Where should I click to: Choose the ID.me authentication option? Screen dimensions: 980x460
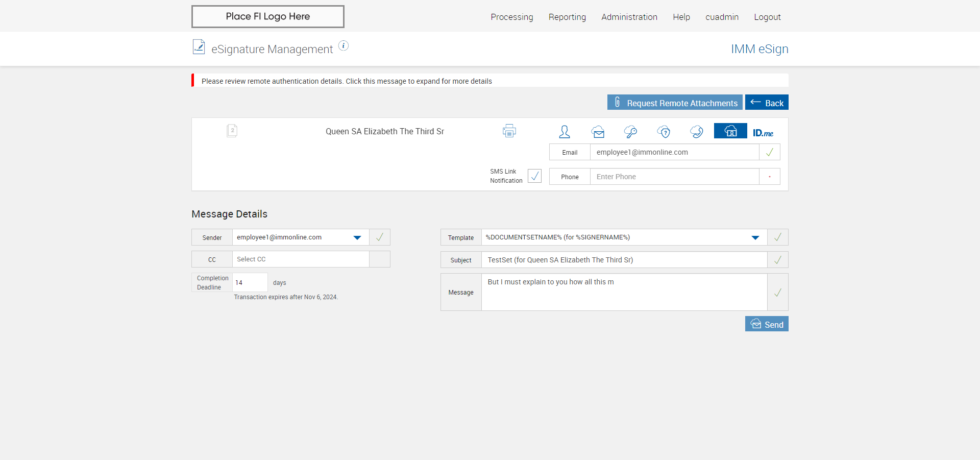(x=763, y=133)
